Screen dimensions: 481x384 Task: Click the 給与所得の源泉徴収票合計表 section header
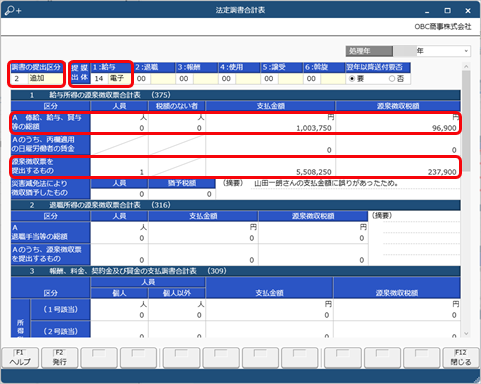point(236,95)
